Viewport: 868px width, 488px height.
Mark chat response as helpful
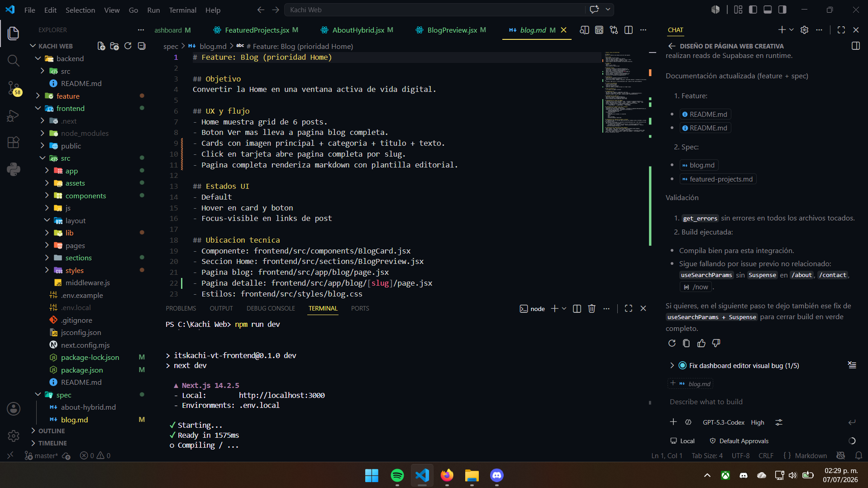pyautogui.click(x=701, y=343)
